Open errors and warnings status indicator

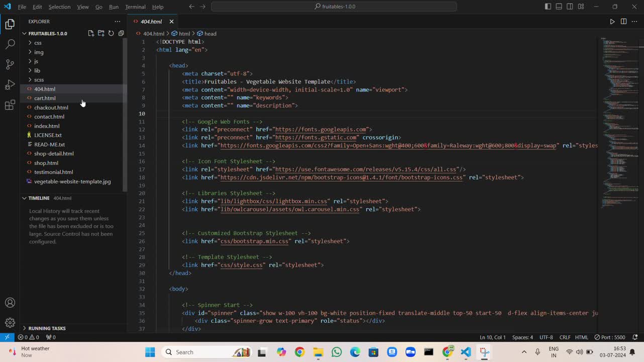click(29, 337)
